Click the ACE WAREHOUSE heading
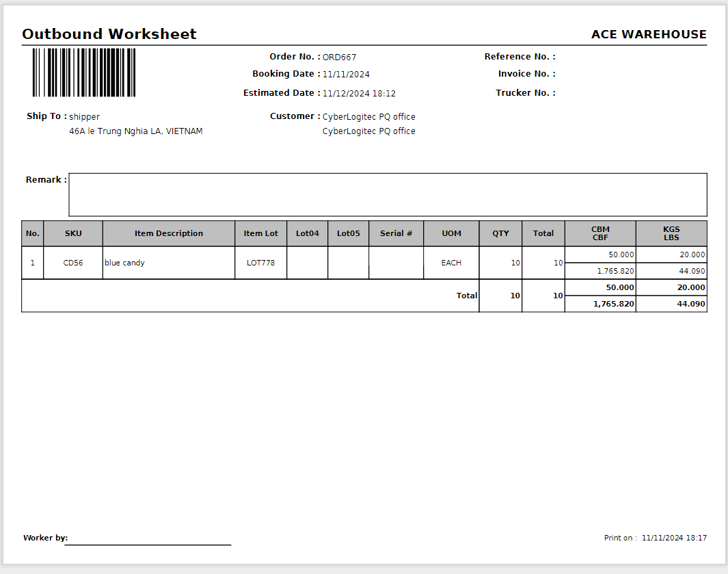The width and height of the screenshot is (728, 574). click(x=649, y=34)
